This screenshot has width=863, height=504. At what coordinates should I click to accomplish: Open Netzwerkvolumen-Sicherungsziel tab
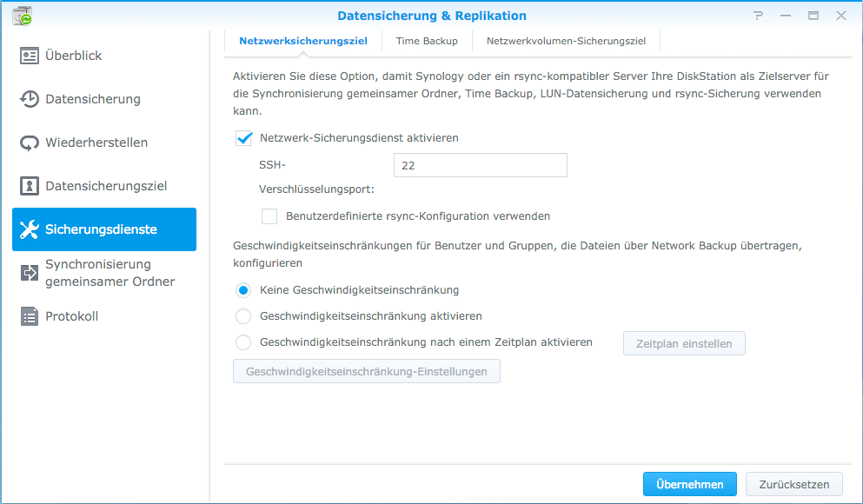(x=566, y=41)
